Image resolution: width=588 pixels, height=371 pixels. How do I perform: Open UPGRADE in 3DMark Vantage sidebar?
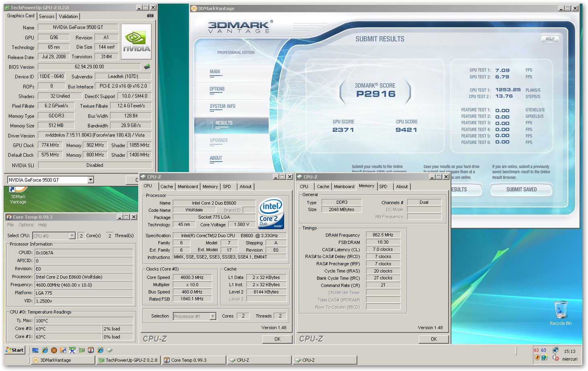(x=219, y=140)
